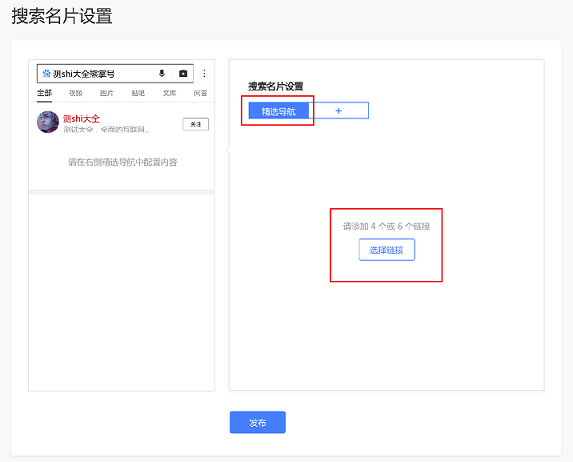The width and height of the screenshot is (573, 462).
Task: Switch to the 问答 search tab
Action: (x=200, y=93)
